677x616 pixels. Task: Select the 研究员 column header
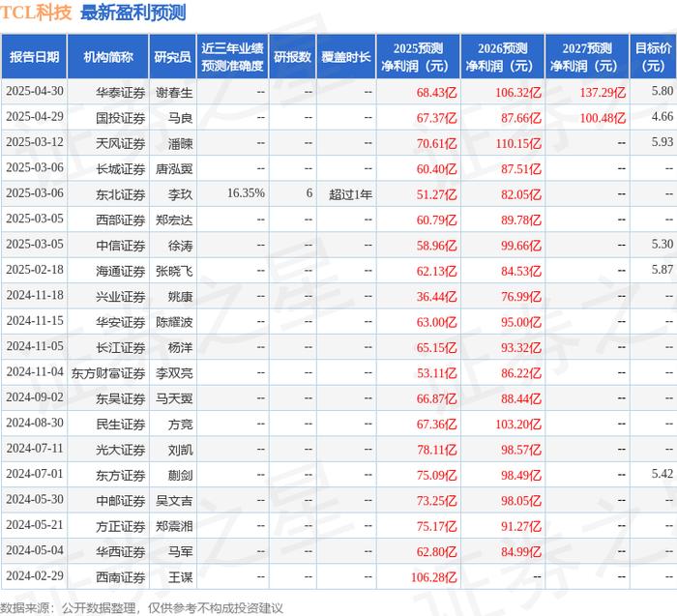click(x=173, y=57)
